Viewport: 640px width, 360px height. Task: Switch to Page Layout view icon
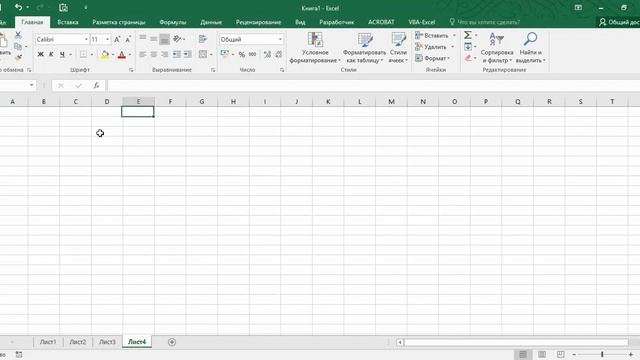[542, 354]
